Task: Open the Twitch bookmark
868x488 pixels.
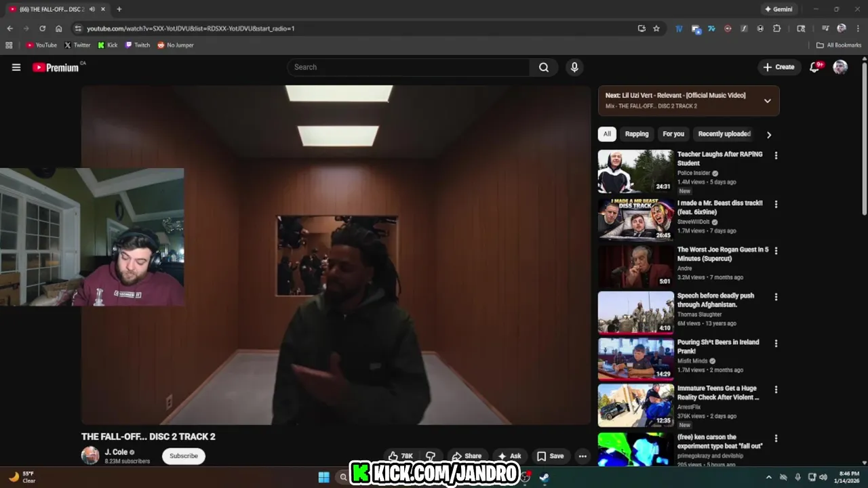Action: [138, 45]
